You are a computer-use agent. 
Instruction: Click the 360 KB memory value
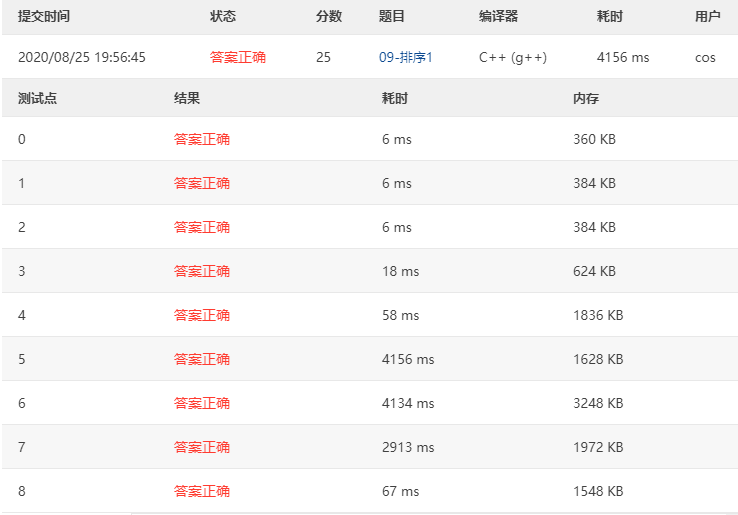click(x=594, y=139)
